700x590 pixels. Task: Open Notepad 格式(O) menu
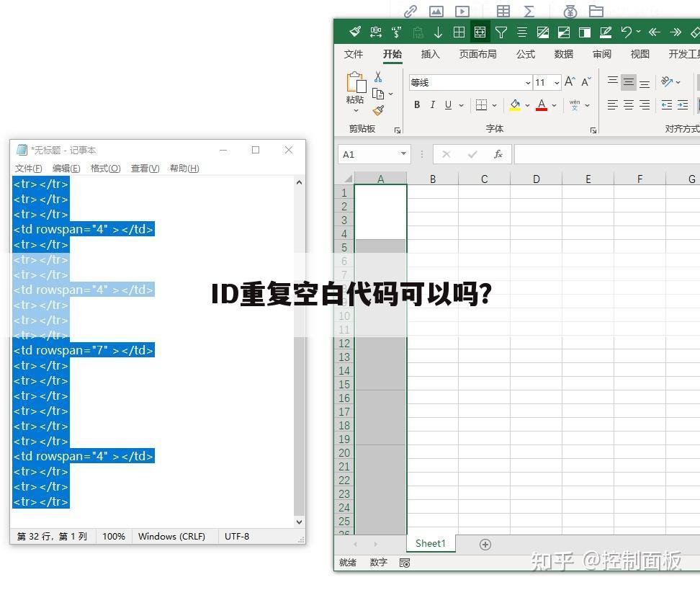point(105,169)
